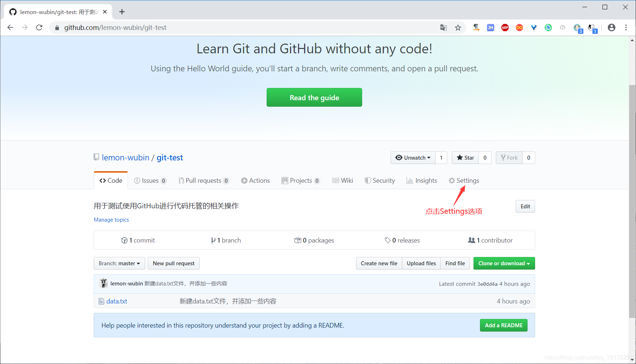
Task: Open the Wiki tab
Action: [343, 181]
